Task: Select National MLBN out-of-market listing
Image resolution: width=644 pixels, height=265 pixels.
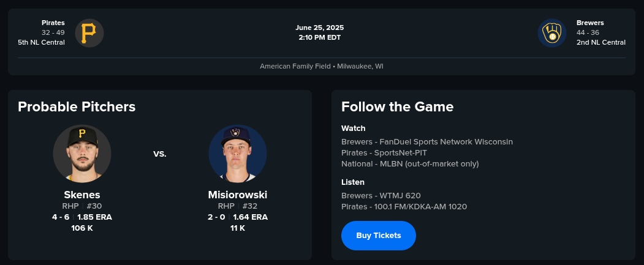Action: click(x=410, y=163)
